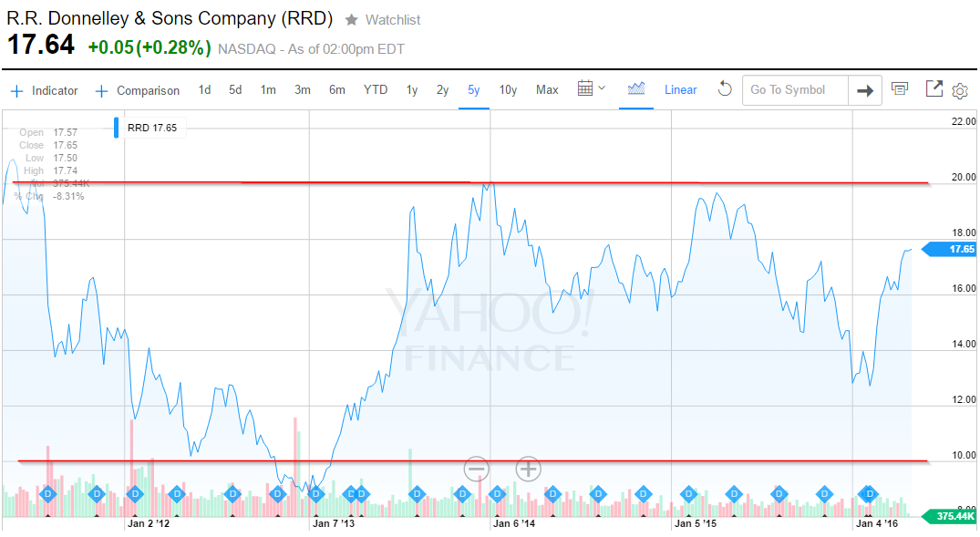Screen dimensions: 980x537
Task: Click the Open 17.57 value
Action: pos(65,132)
